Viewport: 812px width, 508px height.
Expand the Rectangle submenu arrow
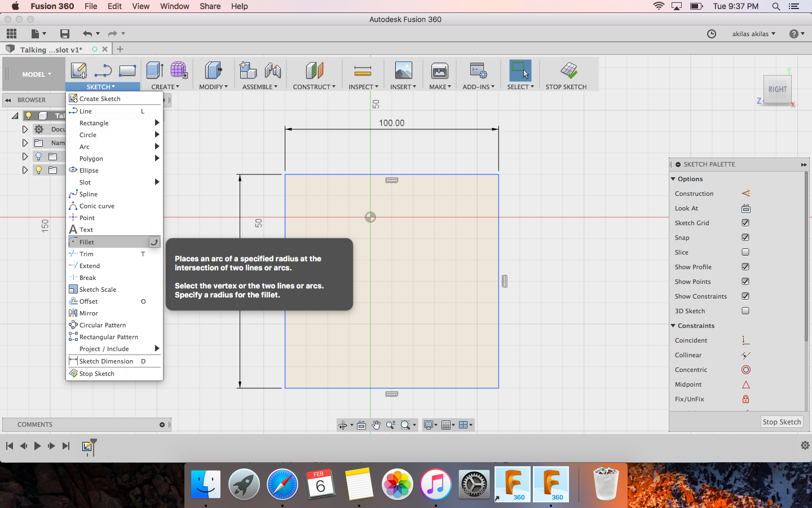(x=157, y=123)
